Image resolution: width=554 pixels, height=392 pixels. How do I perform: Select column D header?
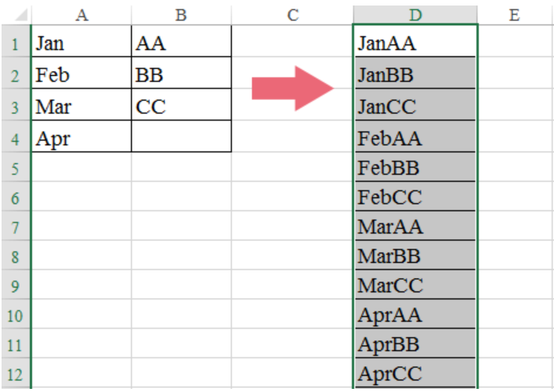[x=415, y=15]
